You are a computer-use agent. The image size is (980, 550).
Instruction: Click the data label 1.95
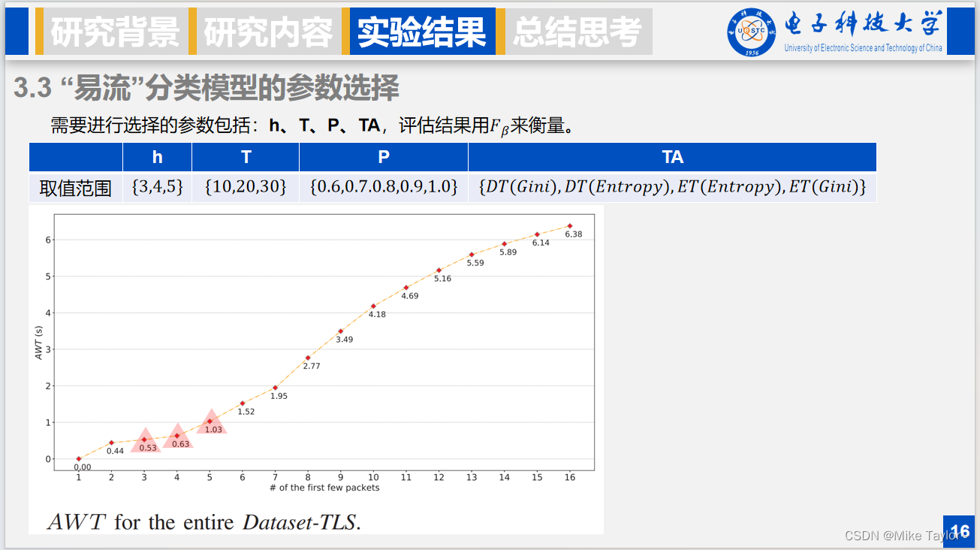pyautogui.click(x=279, y=396)
